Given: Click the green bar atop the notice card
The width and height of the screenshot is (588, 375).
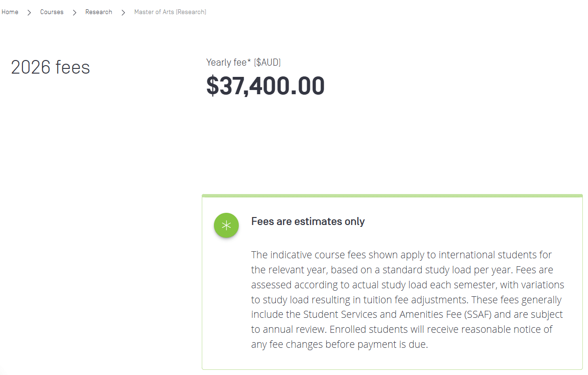Looking at the screenshot, I should (x=392, y=195).
